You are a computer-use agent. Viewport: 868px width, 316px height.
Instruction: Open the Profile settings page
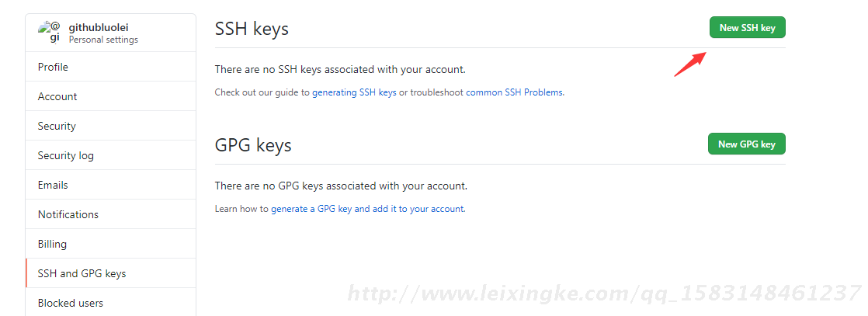(x=53, y=67)
